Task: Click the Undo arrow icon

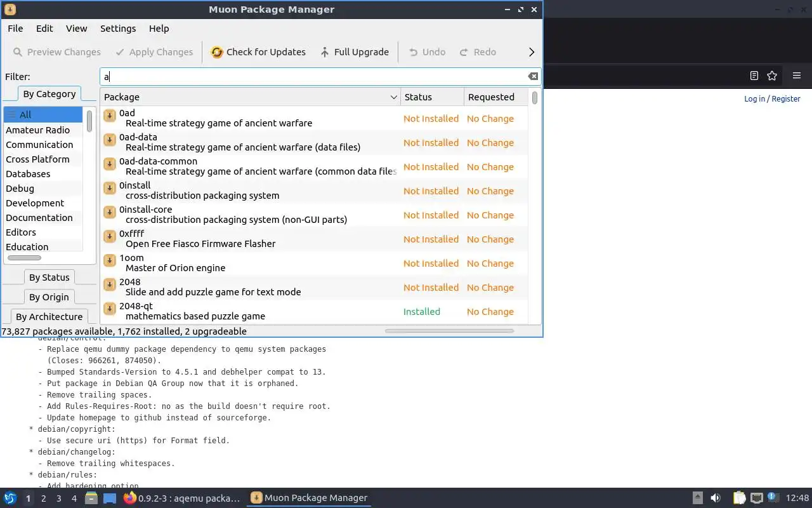Action: coord(413,52)
